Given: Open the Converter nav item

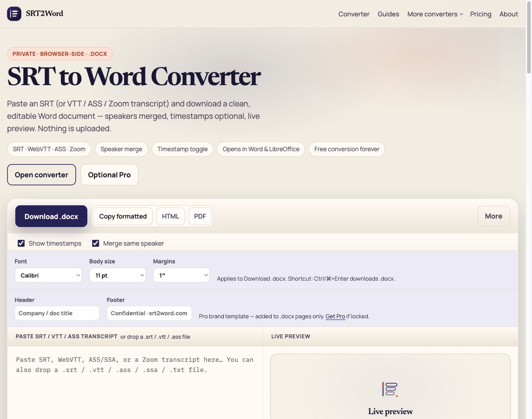Looking at the screenshot, I should point(354,14).
